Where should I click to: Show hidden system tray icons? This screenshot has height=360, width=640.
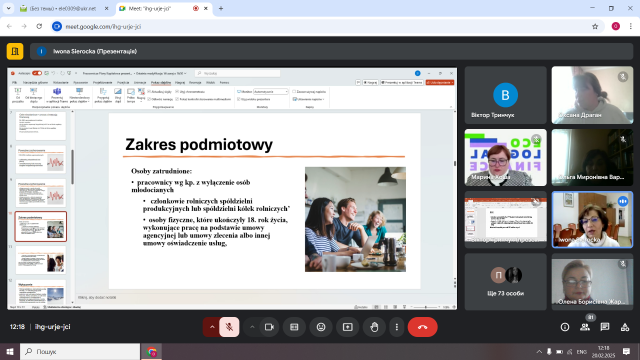tap(539, 351)
